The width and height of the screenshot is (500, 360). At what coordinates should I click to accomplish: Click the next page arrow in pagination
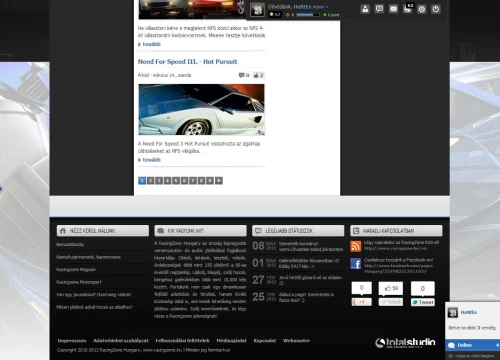[219, 181]
